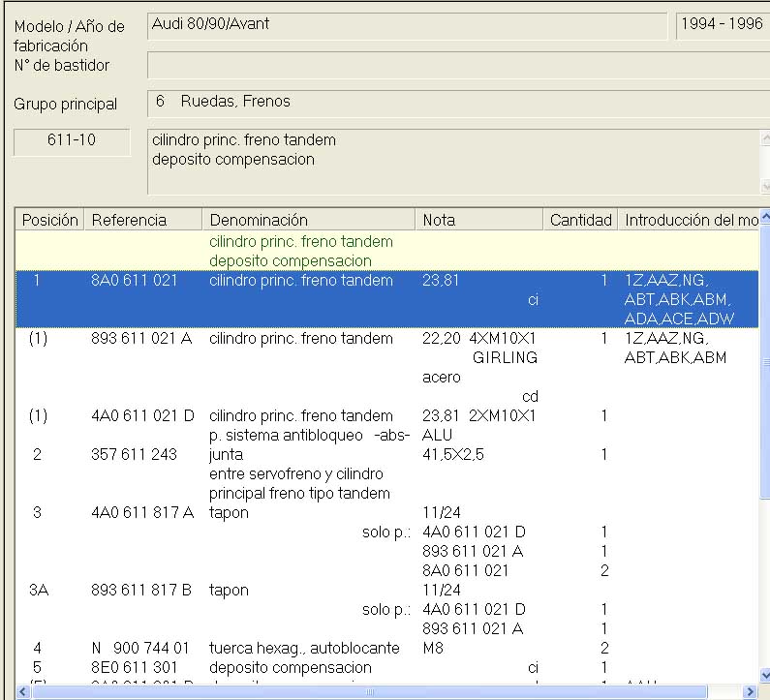Click the empty N° de bastidor field
The width and height of the screenshot is (770, 700).
[459, 65]
